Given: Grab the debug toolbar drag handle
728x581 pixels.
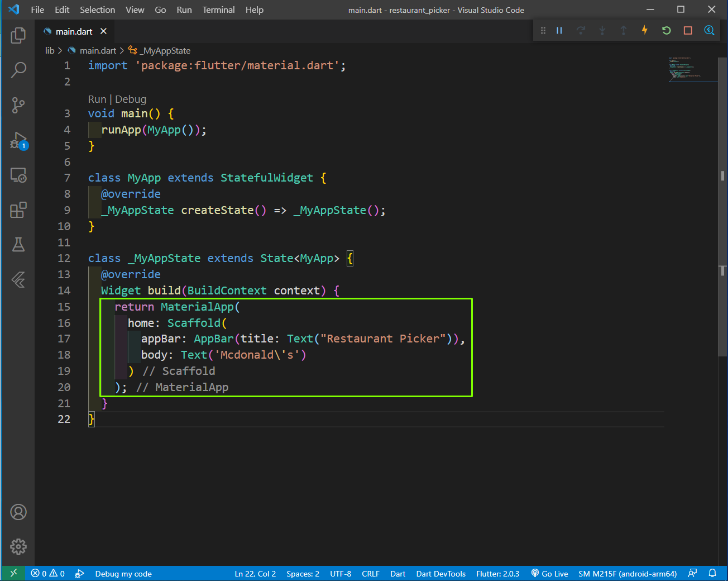Looking at the screenshot, I should [543, 30].
